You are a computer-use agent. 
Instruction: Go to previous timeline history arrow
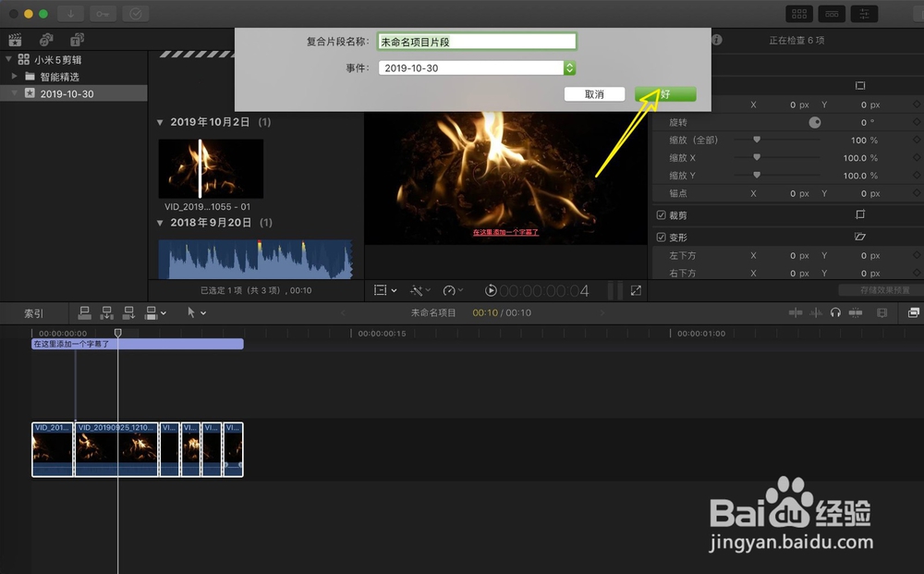coord(343,313)
